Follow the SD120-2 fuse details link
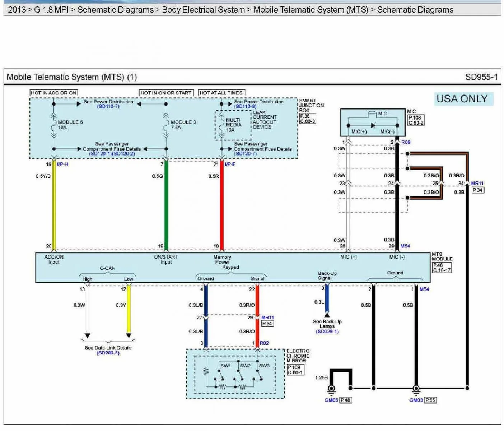The width and height of the screenshot is (504, 431). coord(123,154)
